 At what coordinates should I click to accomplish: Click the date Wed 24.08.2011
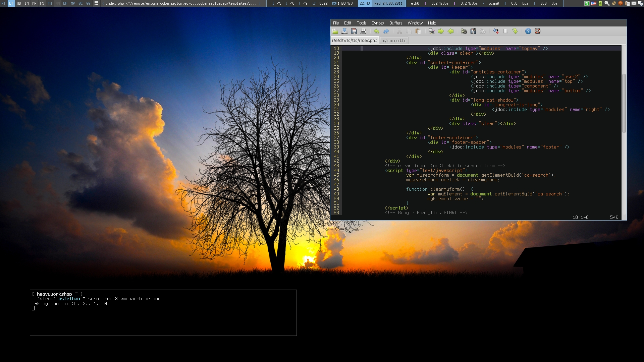[x=388, y=3]
